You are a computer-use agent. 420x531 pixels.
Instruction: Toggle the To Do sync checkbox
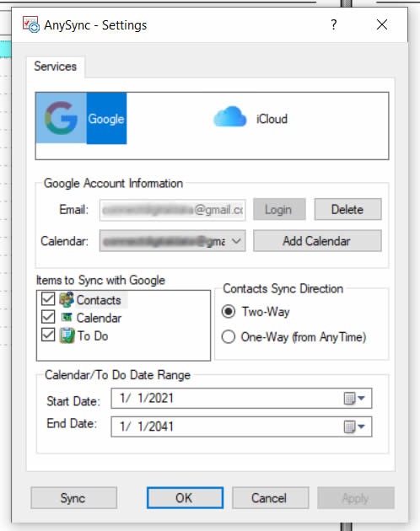coord(48,335)
